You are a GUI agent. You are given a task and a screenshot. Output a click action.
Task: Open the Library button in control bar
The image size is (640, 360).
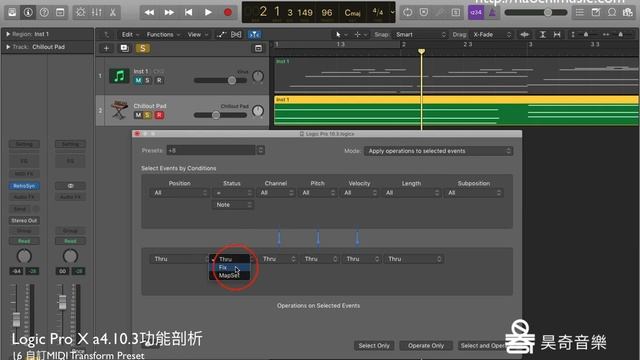(x=12, y=12)
